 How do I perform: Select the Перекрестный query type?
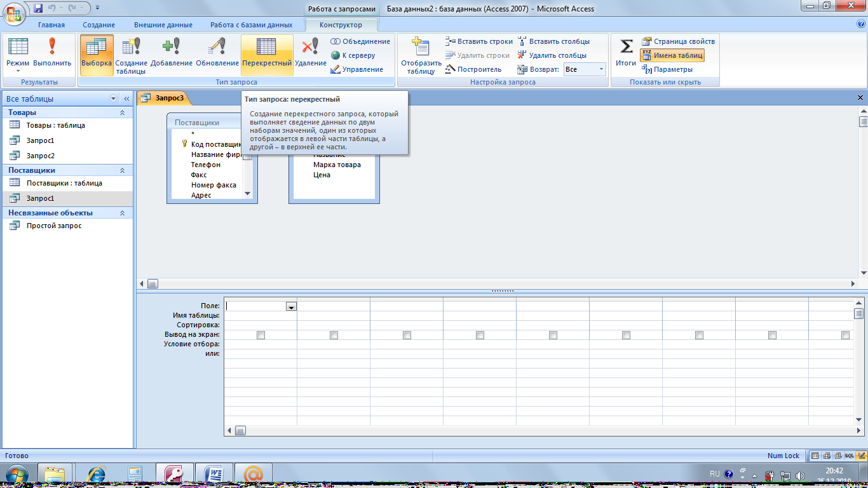click(x=267, y=56)
